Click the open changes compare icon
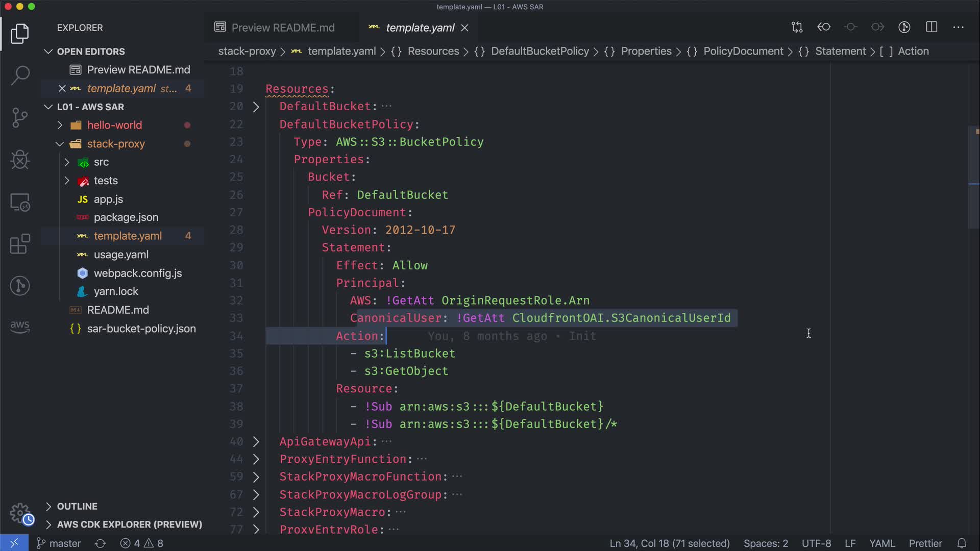 click(x=797, y=27)
